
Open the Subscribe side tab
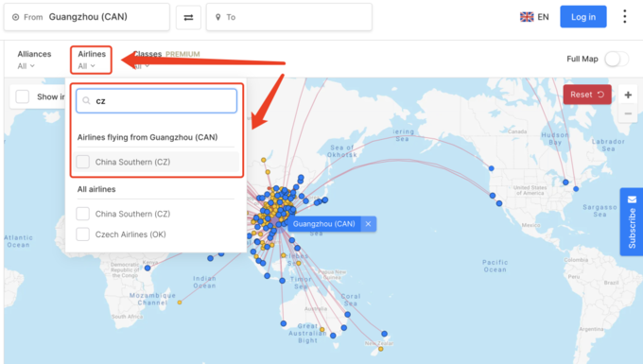(632, 222)
